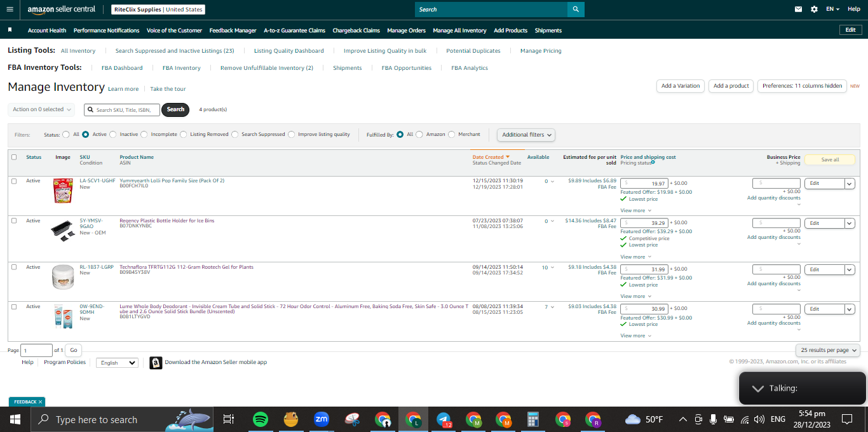Click the Add a product button
868x432 pixels.
point(731,86)
